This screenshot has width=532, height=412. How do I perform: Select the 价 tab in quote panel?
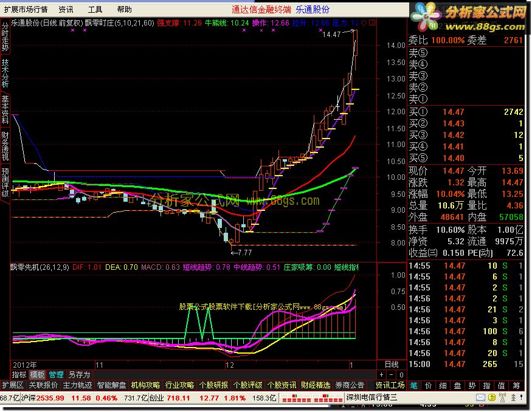click(428, 385)
